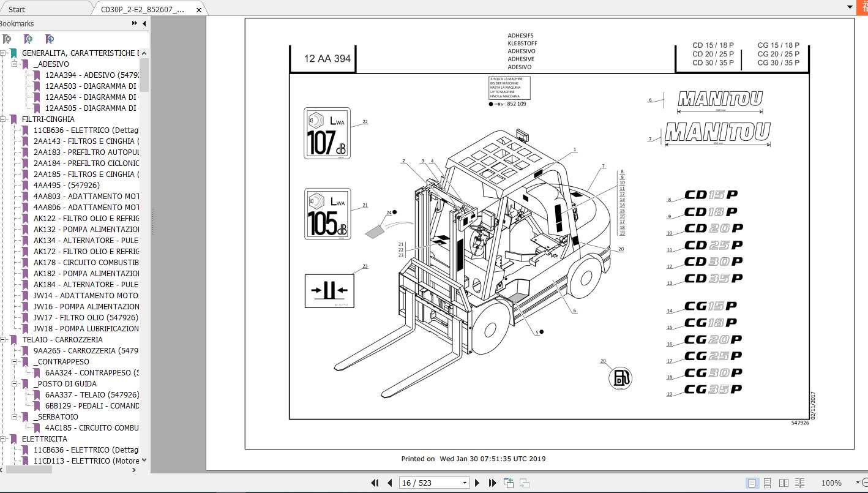Viewport: 868px width, 493px height.
Task: Enable continuous page layout
Action: pyautogui.click(x=768, y=483)
